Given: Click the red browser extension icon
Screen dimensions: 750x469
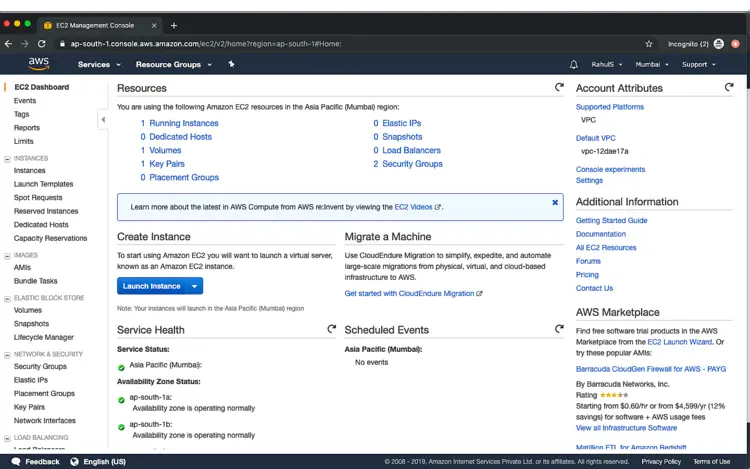Looking at the screenshot, I should [735, 44].
